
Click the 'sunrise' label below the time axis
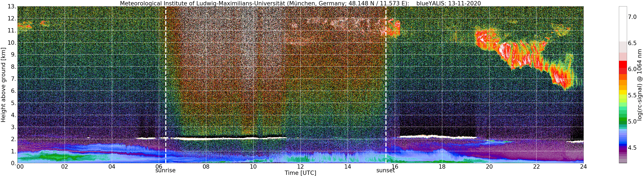point(165,171)
